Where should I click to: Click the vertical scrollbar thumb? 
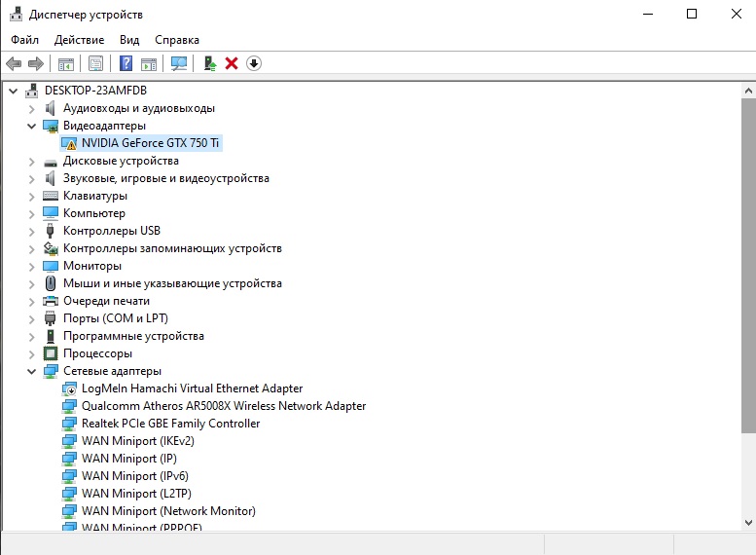[x=747, y=263]
